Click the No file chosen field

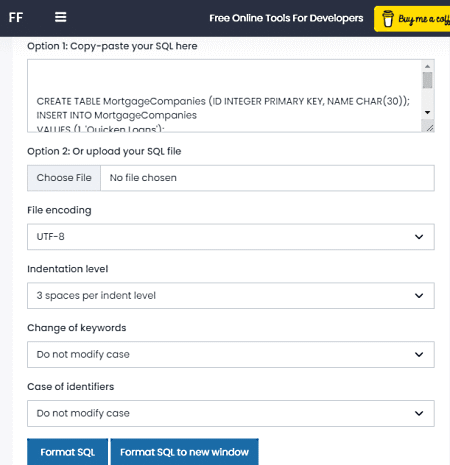[x=267, y=178]
